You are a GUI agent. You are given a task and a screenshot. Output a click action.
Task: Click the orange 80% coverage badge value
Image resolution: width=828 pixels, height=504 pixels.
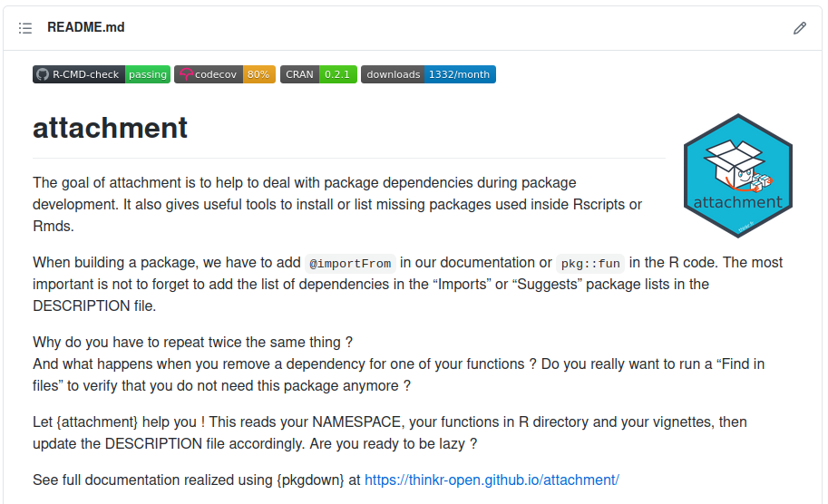tap(258, 74)
